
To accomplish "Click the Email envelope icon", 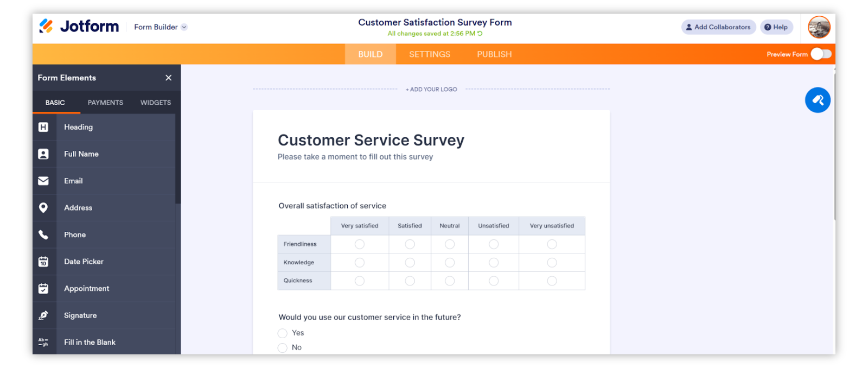I will [x=43, y=181].
